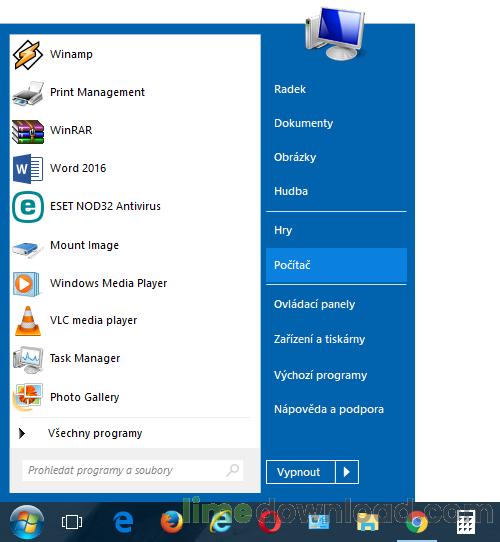Click the Photo Gallery label
Image resolution: width=500 pixels, height=542 pixels.
(84, 397)
